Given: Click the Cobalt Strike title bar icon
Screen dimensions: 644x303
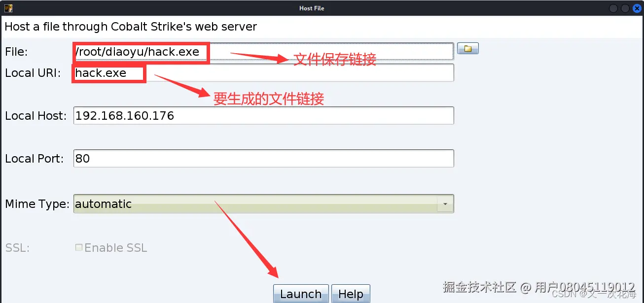Looking at the screenshot, I should (8, 8).
